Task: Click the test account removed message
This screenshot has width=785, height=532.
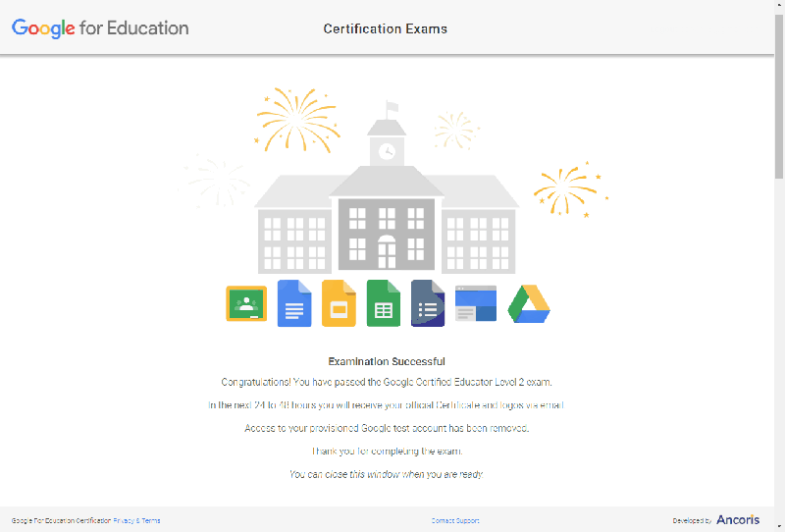Action: pos(387,428)
